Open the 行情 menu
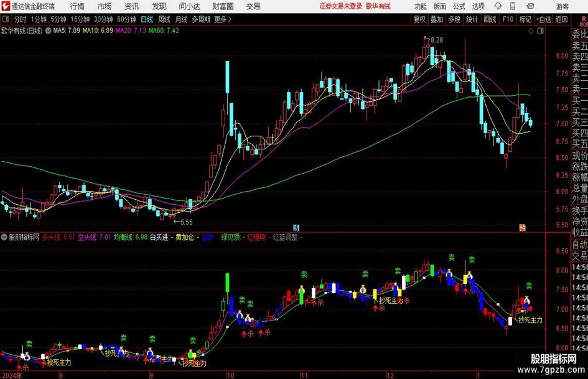This screenshot has height=379, width=588. pyautogui.click(x=77, y=6)
